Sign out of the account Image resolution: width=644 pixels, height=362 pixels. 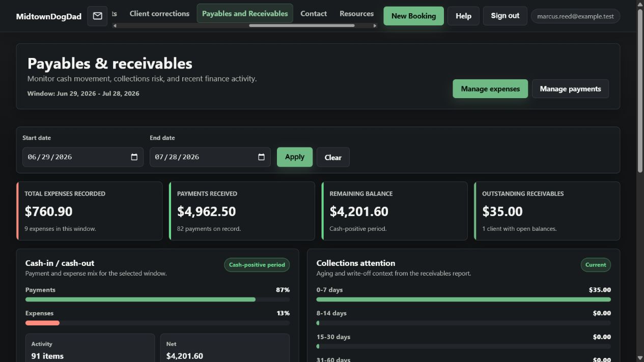(x=505, y=16)
